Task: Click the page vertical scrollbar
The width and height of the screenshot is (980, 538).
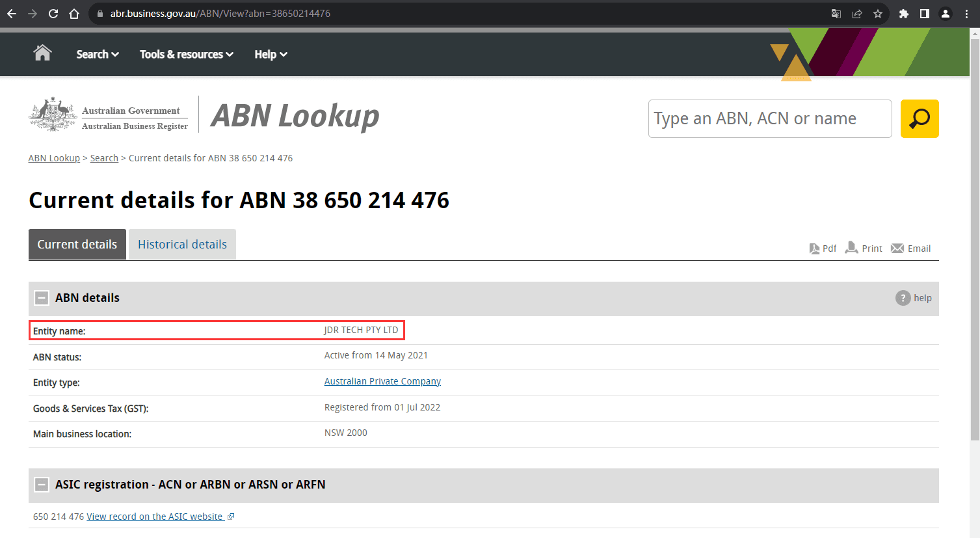Action: (x=975, y=241)
